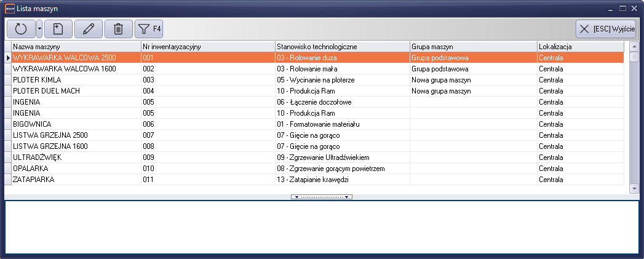
Task: Collapse the bottom panel via splitter handle
Action: (322, 197)
